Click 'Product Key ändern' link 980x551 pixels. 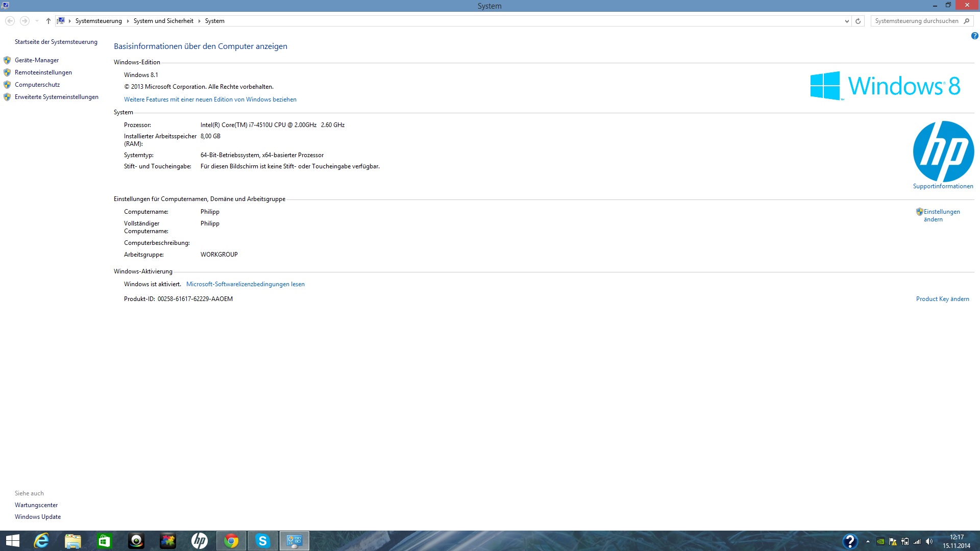click(942, 299)
